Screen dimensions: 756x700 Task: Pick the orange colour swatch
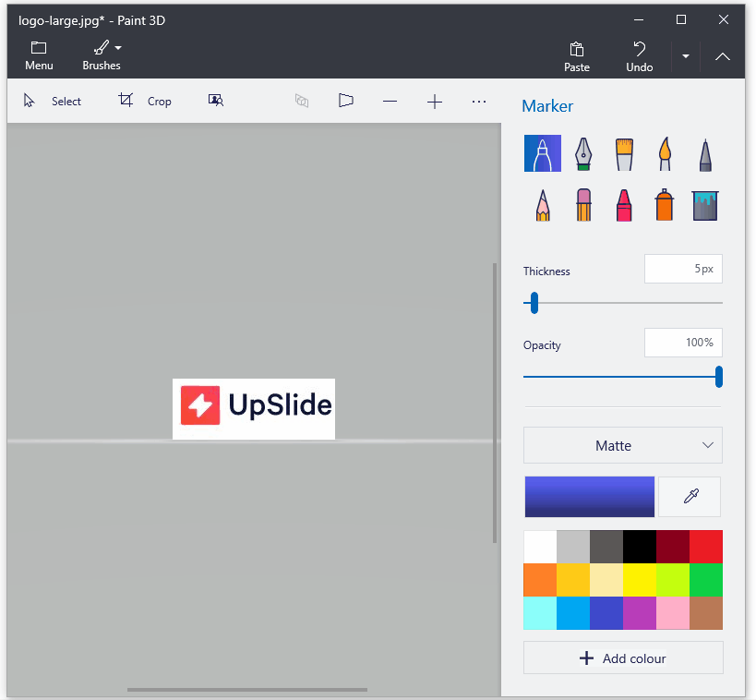coord(540,580)
